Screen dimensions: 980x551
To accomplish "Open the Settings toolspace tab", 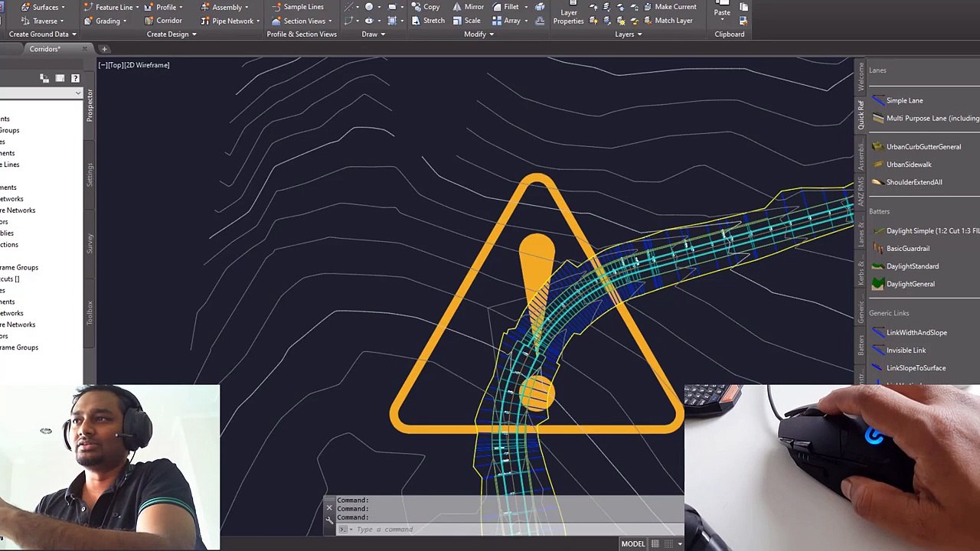I will [x=90, y=174].
